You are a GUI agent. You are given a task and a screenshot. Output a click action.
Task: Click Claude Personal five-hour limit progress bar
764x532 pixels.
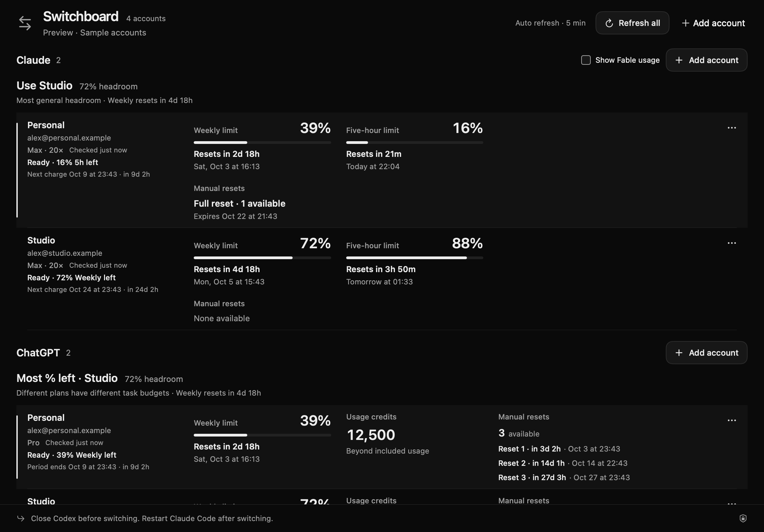(414, 142)
